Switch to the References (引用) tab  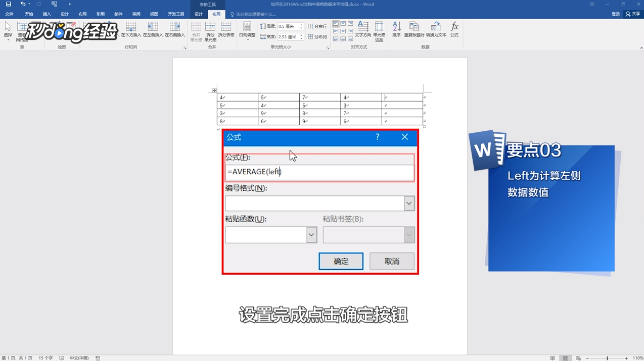pyautogui.click(x=100, y=14)
